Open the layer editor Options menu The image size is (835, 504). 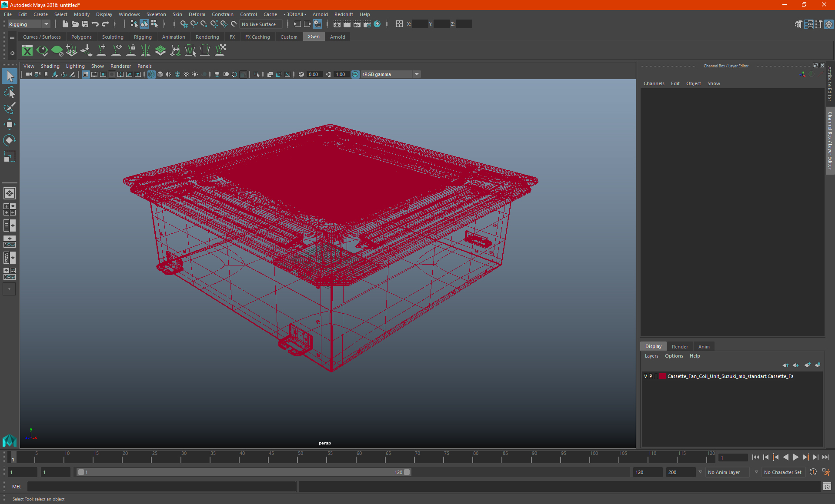click(x=674, y=356)
